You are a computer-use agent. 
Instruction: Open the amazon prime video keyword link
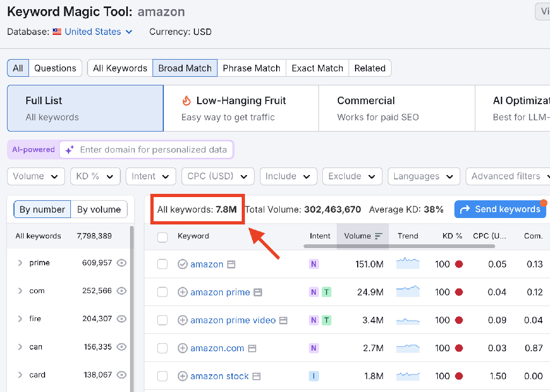point(233,320)
